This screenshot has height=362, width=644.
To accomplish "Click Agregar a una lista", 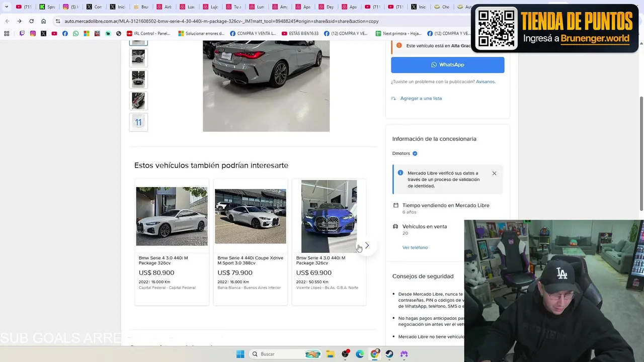I will click(421, 99).
